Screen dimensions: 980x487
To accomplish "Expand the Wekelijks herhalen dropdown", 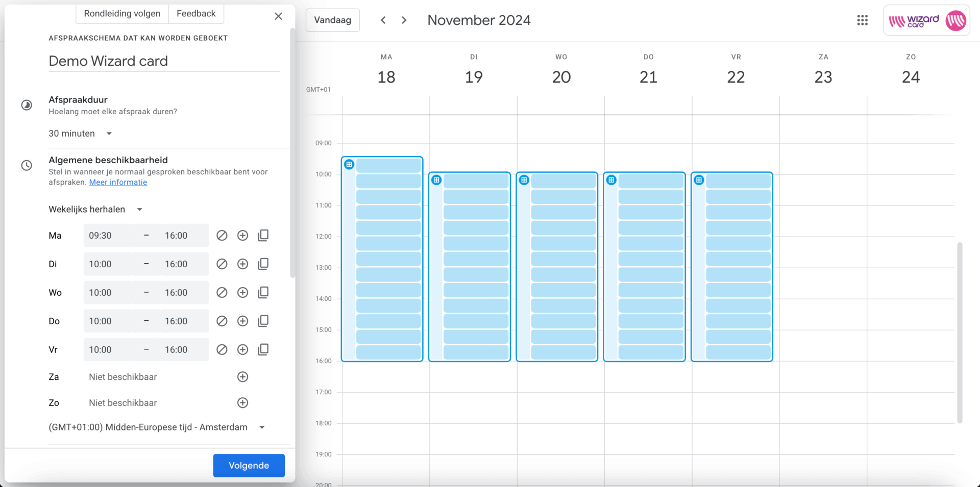I will point(95,210).
